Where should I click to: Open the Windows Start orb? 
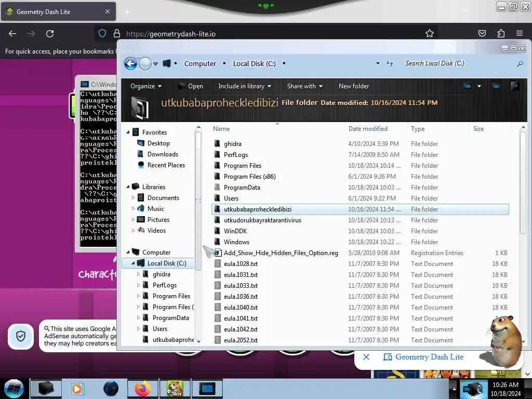pyautogui.click(x=14, y=389)
